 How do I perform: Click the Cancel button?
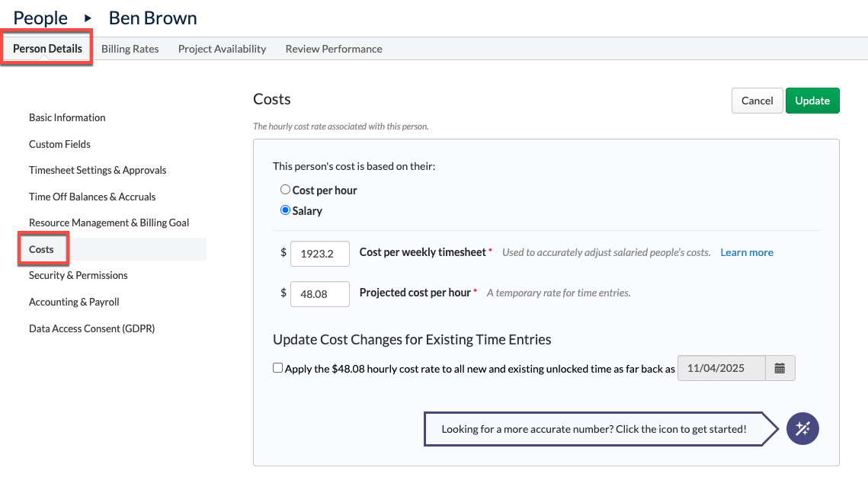coord(757,101)
